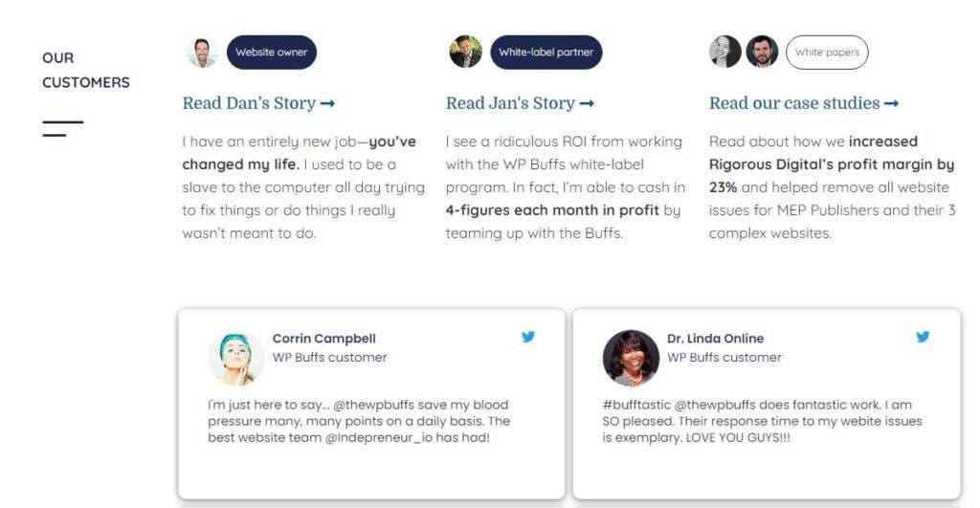Click Corrin Campbell's profile picture

coord(236,358)
